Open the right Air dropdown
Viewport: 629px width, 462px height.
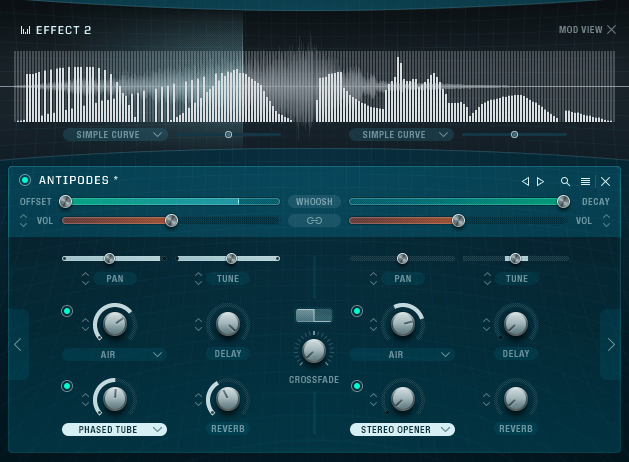pyautogui.click(x=402, y=354)
